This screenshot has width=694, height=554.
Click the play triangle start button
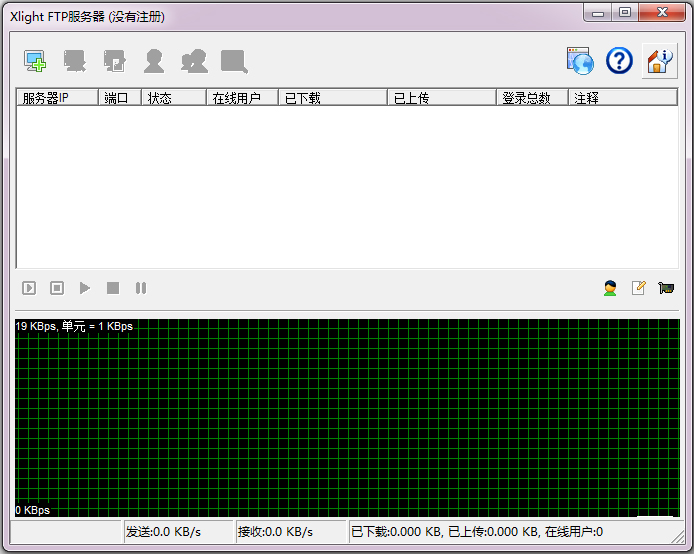pyautogui.click(x=85, y=289)
